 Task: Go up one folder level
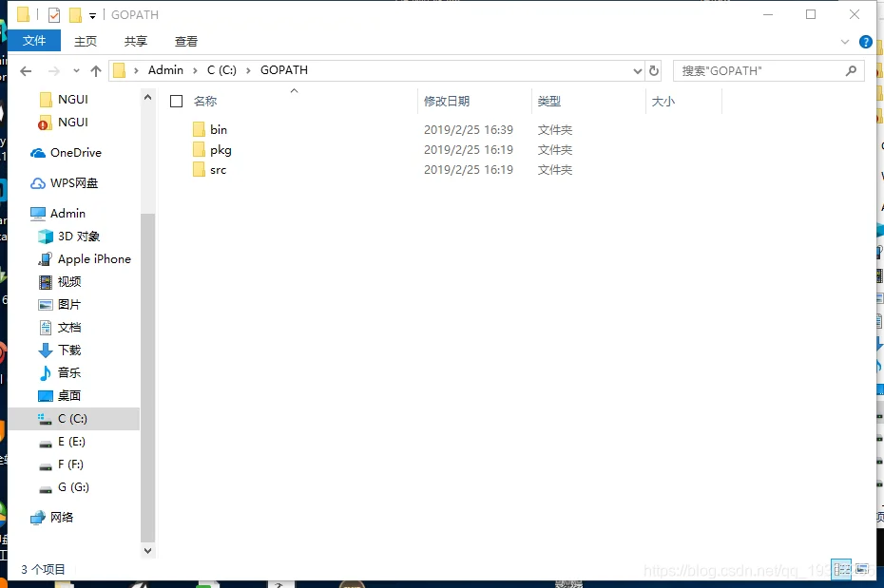96,71
